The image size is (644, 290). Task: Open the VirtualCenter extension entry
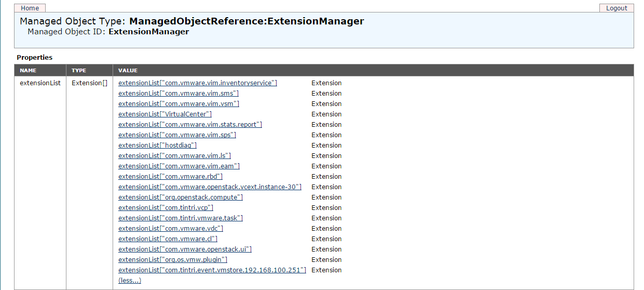pyautogui.click(x=165, y=114)
